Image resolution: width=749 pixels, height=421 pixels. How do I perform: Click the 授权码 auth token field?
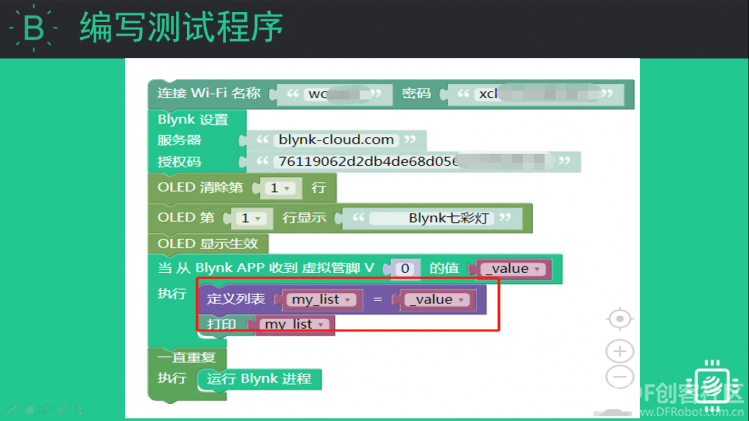(x=412, y=162)
